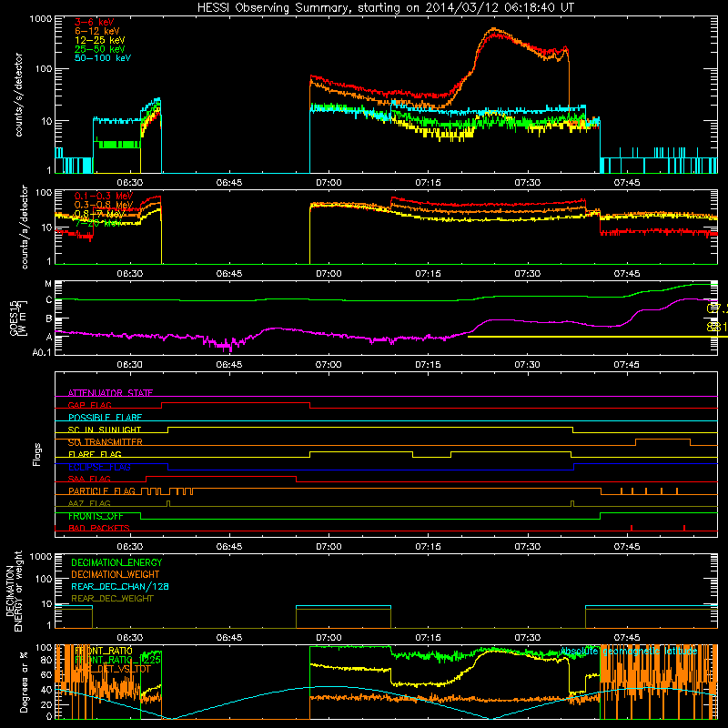Click the REAR_DEC_CHAN/128 legend entry
The width and height of the screenshot is (728, 728).
click(x=120, y=586)
